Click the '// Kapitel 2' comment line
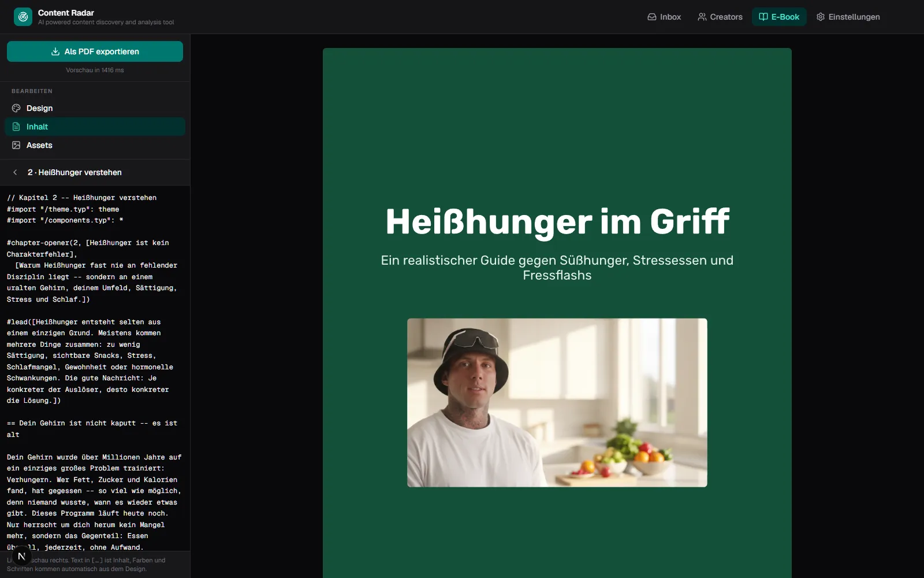This screenshot has height=578, width=924. (81, 198)
